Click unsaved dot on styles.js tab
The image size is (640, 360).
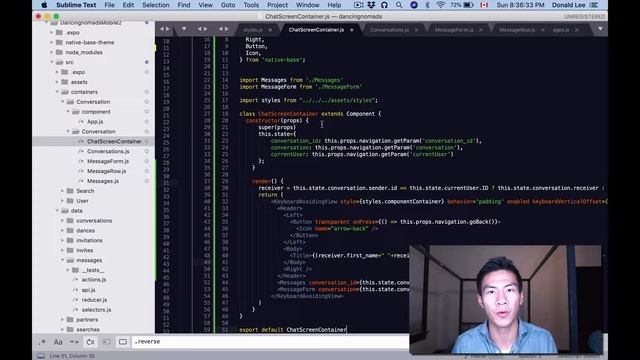pyautogui.click(x=270, y=30)
